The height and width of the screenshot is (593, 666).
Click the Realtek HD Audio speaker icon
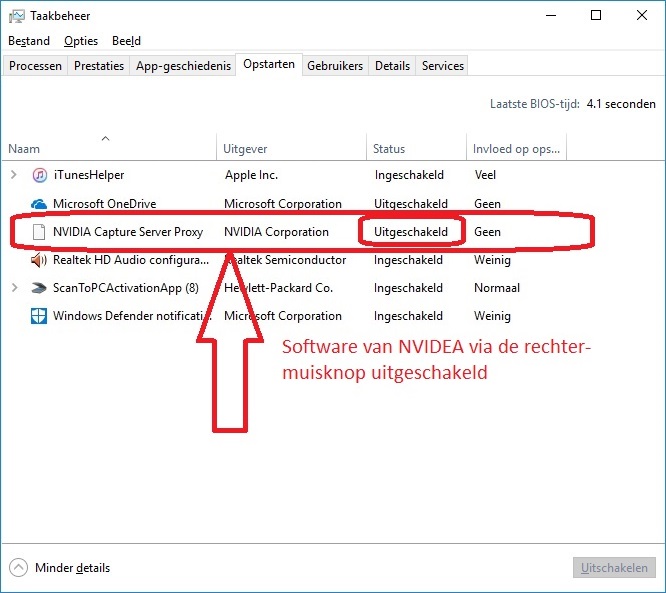39,260
